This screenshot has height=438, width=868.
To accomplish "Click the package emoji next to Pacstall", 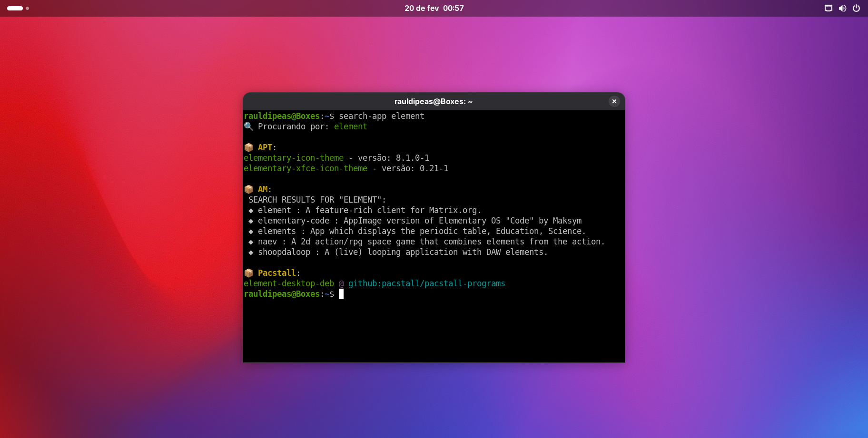I will tap(248, 273).
